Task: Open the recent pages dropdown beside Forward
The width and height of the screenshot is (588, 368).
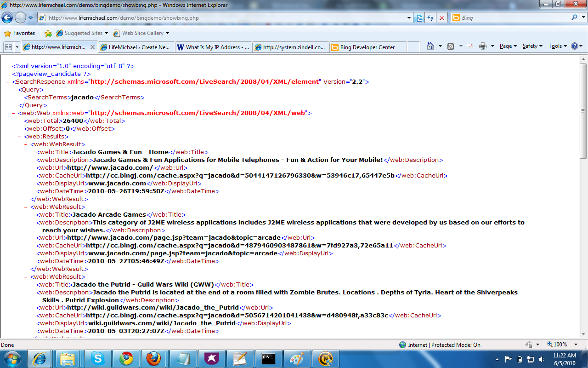Action: (x=30, y=18)
